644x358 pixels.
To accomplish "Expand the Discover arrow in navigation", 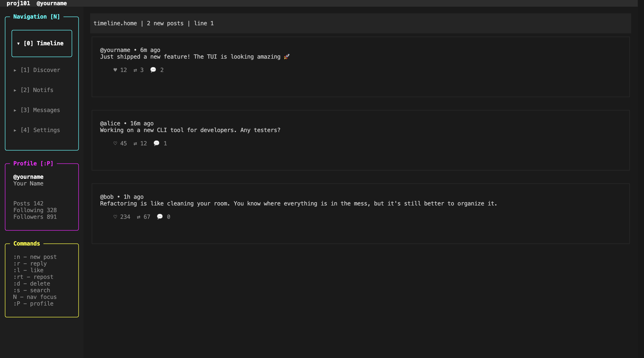I will [x=15, y=70].
